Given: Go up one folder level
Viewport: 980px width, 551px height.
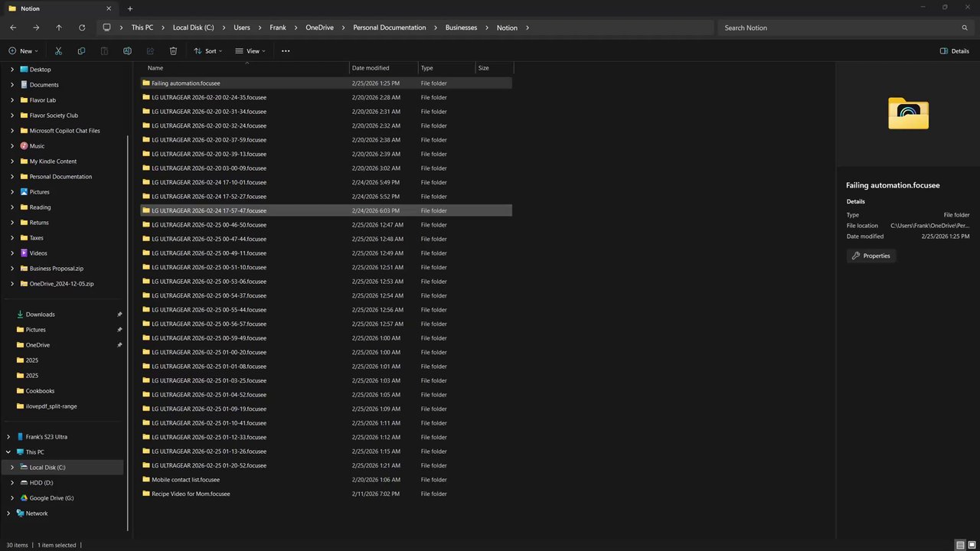Looking at the screenshot, I should coord(59,28).
